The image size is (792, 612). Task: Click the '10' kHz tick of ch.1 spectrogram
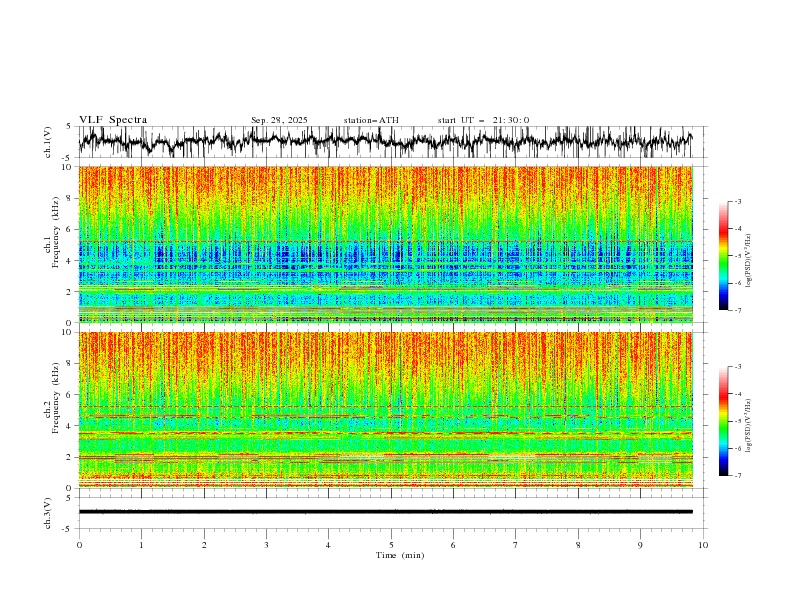point(68,167)
